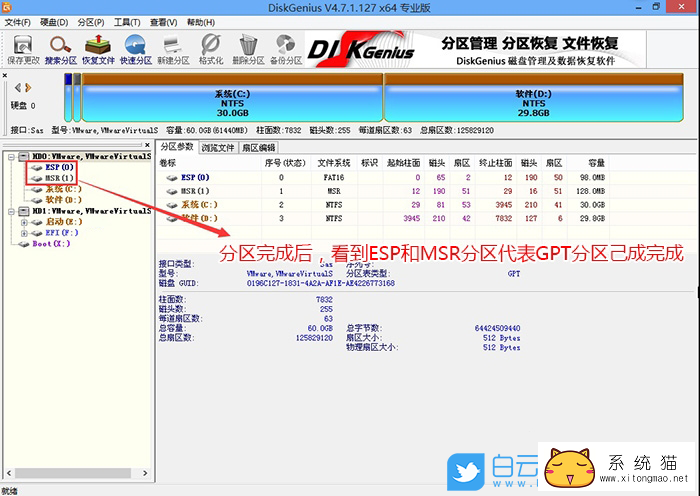Switch to the 分区参数 tab
This screenshot has height=496, width=700.
177,147
